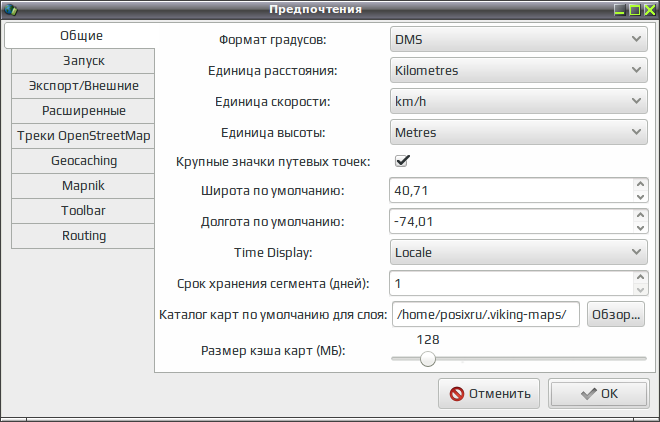Confirm preferences with the OK button
The height and width of the screenshot is (422, 660).
click(x=599, y=394)
